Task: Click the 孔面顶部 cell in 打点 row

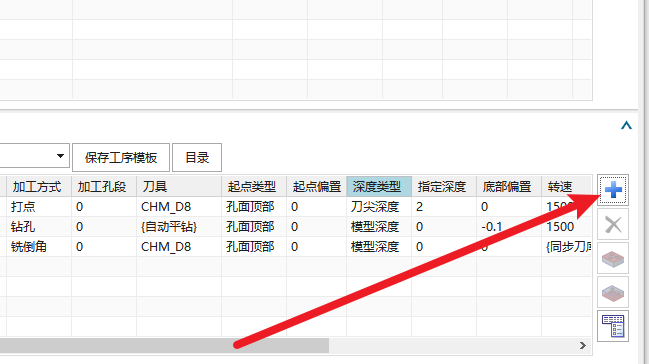Action: coord(254,207)
